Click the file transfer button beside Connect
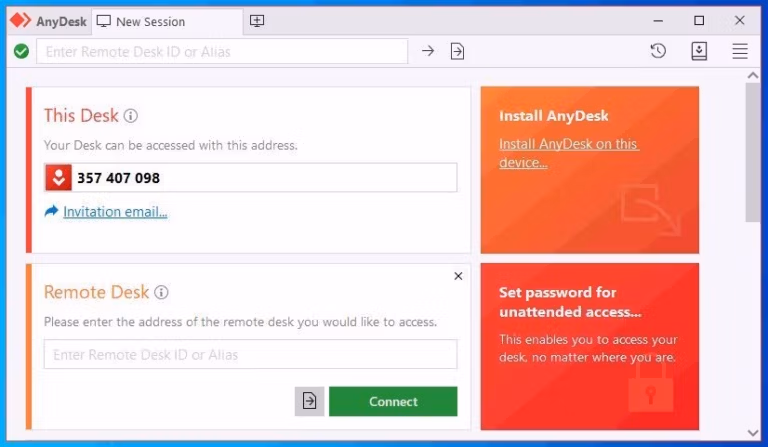Screen dimensions: 768x447 click(x=309, y=401)
